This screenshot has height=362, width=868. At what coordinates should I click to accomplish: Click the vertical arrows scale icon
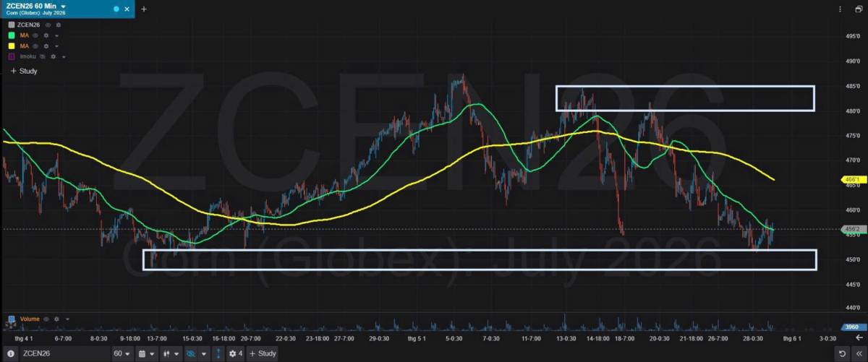[x=218, y=353]
